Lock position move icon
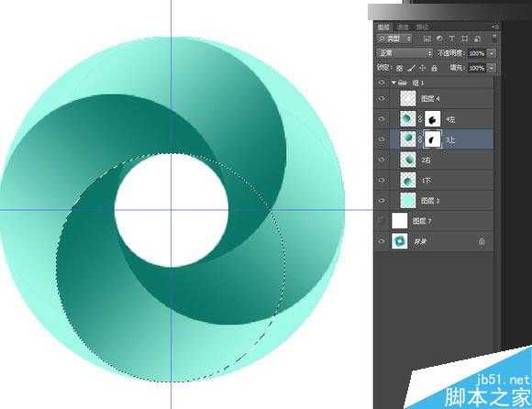Screen dimensions: 532x409 [x=423, y=68]
